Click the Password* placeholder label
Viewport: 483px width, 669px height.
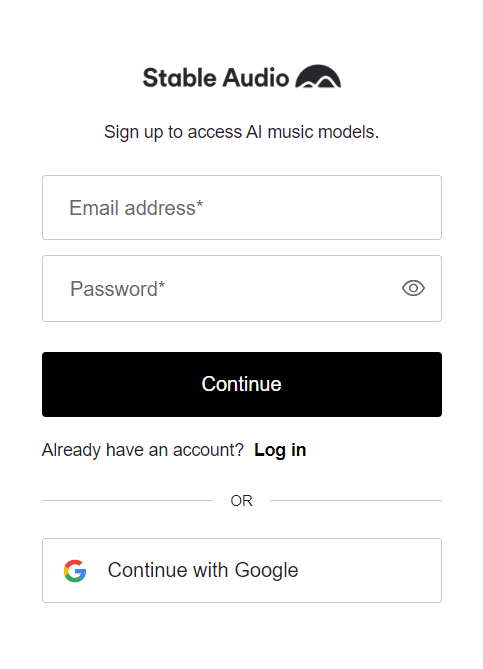(117, 289)
